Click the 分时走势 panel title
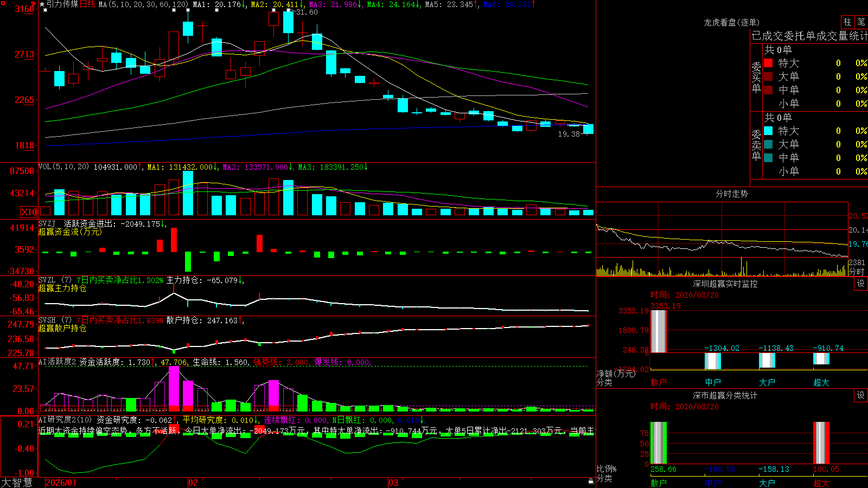The width and height of the screenshot is (868, 488). pos(731,194)
